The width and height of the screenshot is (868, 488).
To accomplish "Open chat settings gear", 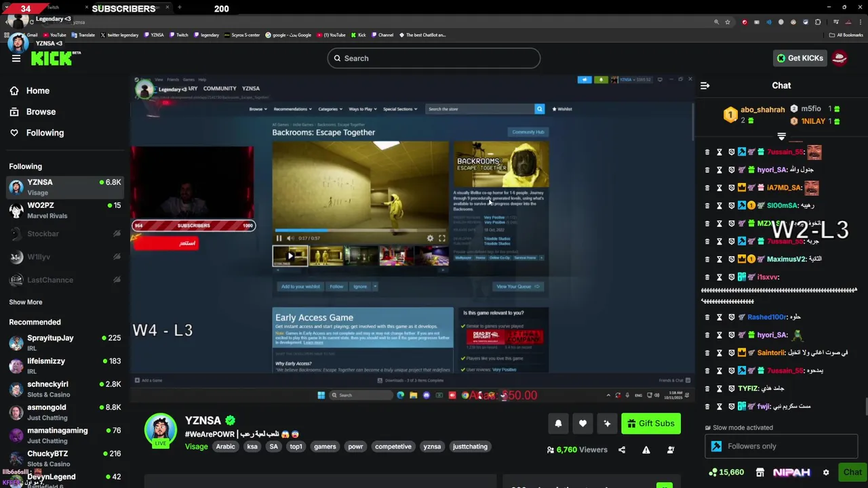I will 826,472.
